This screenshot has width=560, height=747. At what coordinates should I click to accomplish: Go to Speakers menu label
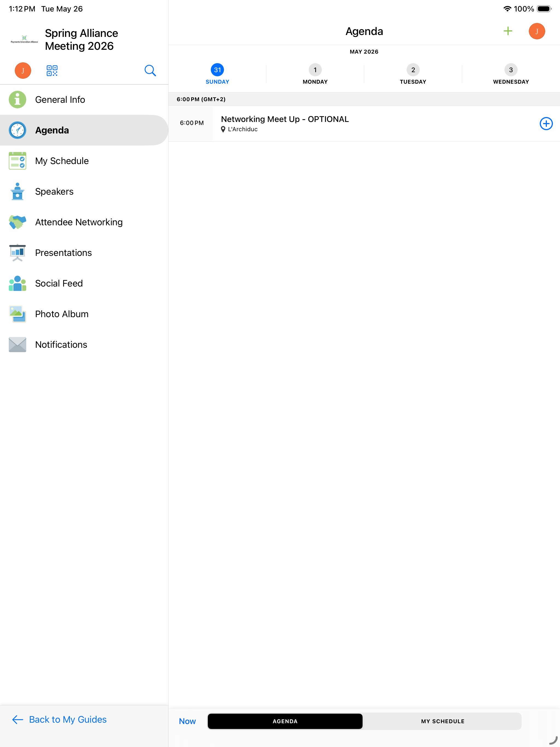(x=54, y=191)
